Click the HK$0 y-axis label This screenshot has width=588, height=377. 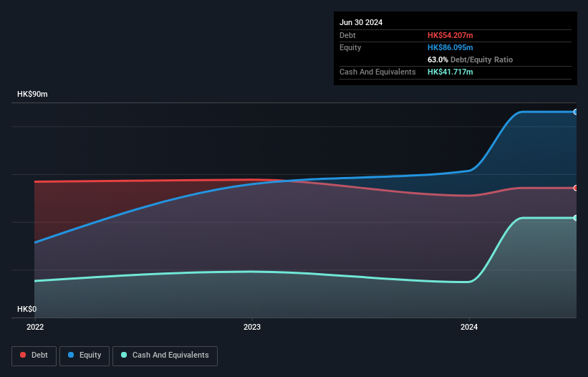(27, 309)
